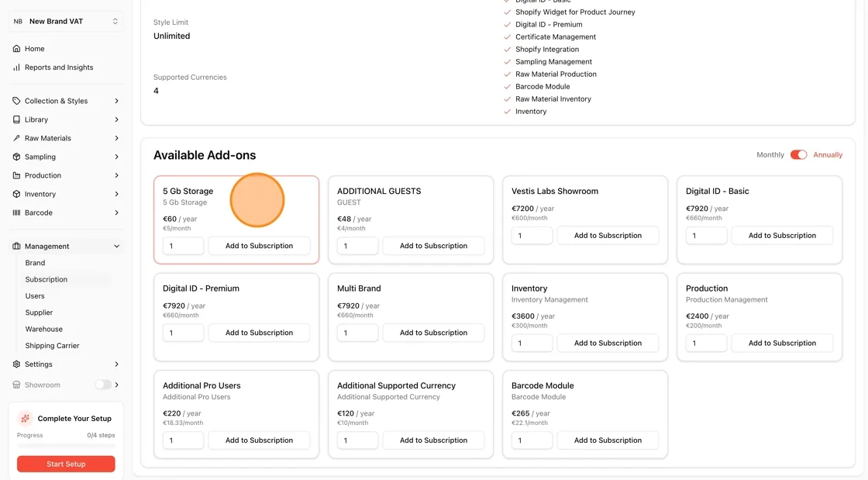Click the Shopify Integration feature line
Image resolution: width=868 pixels, height=480 pixels.
tap(547, 50)
